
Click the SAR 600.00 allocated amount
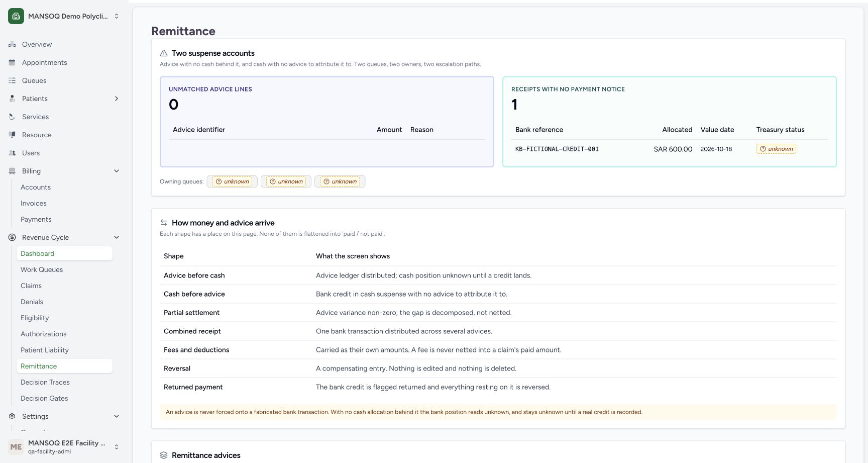[673, 149]
